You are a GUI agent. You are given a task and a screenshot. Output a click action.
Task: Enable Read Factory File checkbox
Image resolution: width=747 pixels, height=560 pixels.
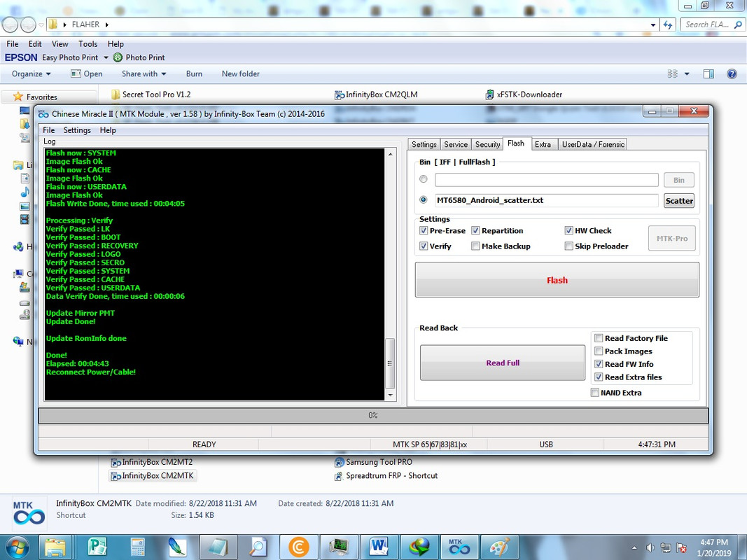point(599,339)
